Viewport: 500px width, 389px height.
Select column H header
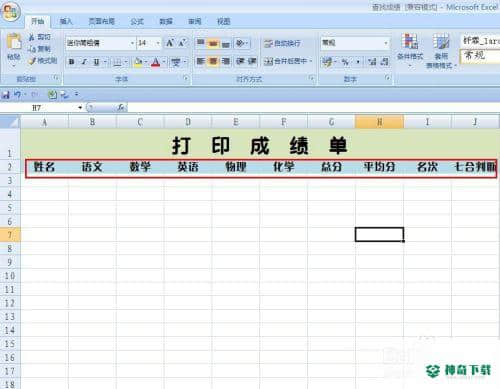(379, 122)
